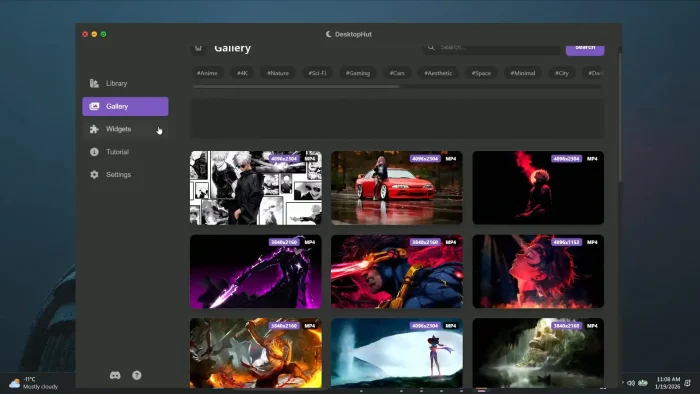Screen dimensions: 700x394
Task: Click the Widgets puzzle piece icon
Action: (94, 129)
